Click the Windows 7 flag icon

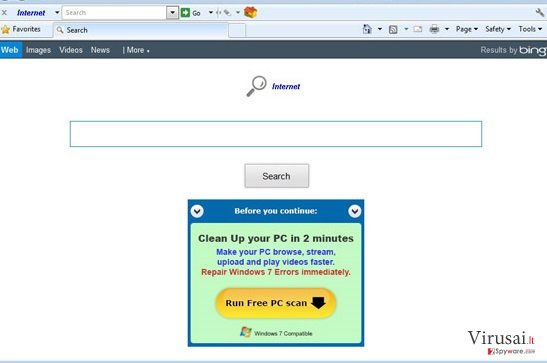pos(246,332)
